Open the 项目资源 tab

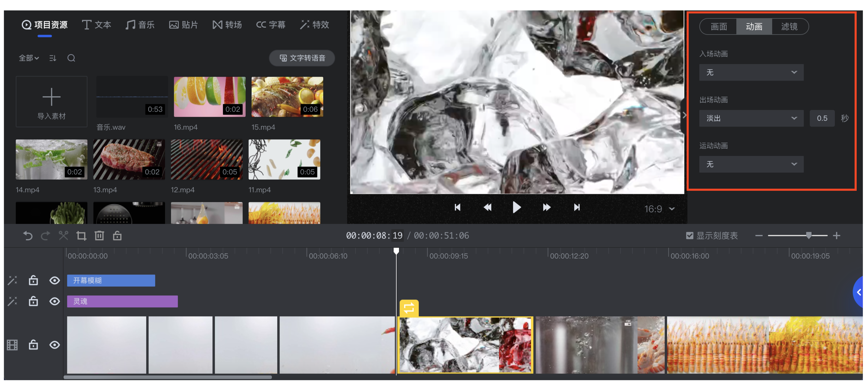(x=45, y=25)
